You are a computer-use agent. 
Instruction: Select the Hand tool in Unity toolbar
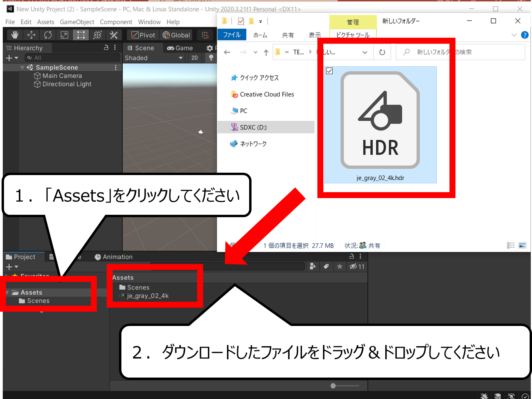tap(15, 35)
